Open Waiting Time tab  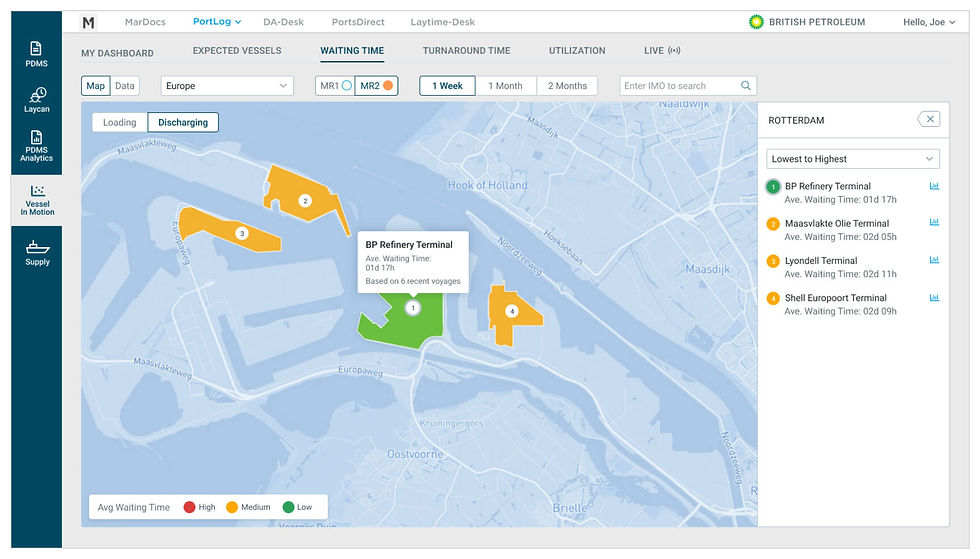click(x=352, y=51)
